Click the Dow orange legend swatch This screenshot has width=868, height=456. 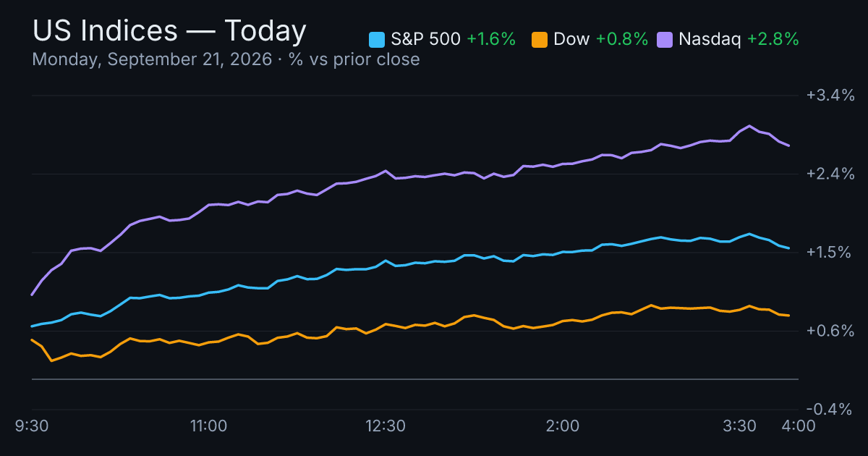tap(540, 40)
